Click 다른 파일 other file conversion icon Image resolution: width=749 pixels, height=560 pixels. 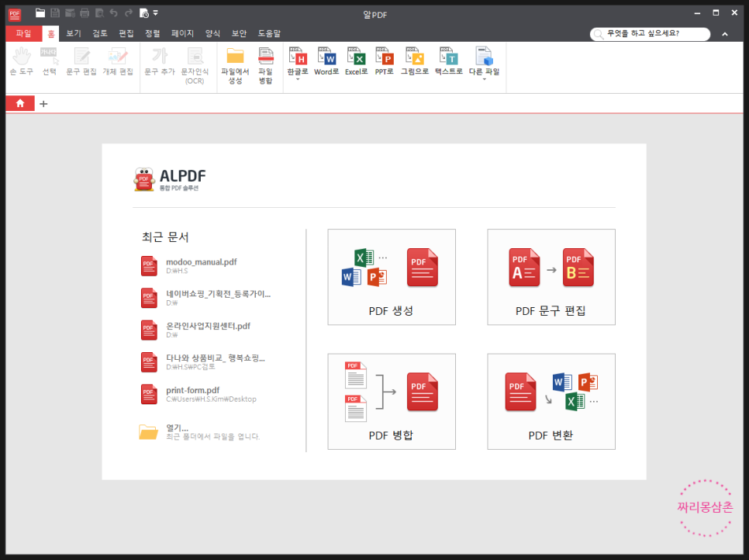[484, 61]
